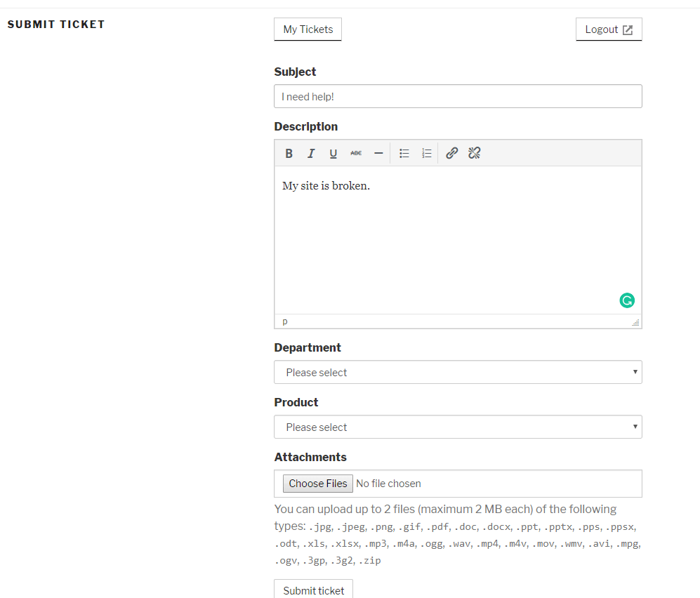This screenshot has width=700, height=598.
Task: Go to My Tickets
Action: click(308, 29)
